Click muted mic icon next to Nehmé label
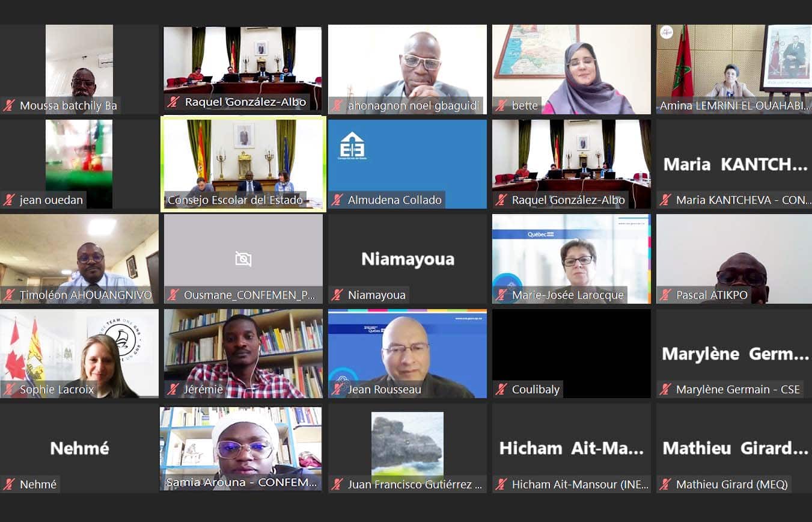812x522 pixels. tap(9, 484)
